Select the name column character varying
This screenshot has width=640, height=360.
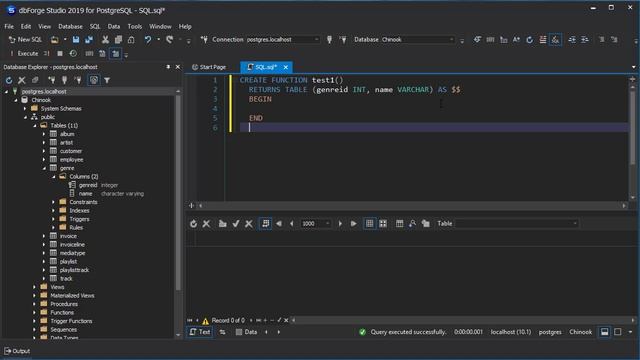85,194
